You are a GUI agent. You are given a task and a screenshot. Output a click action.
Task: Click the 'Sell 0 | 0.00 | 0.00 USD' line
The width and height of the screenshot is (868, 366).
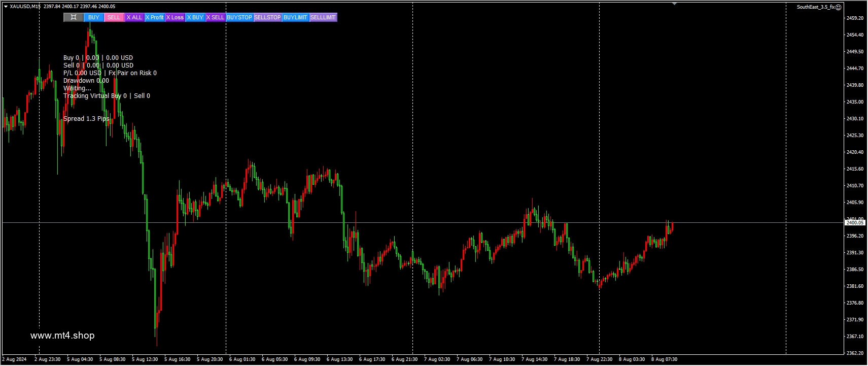pyautogui.click(x=98, y=65)
